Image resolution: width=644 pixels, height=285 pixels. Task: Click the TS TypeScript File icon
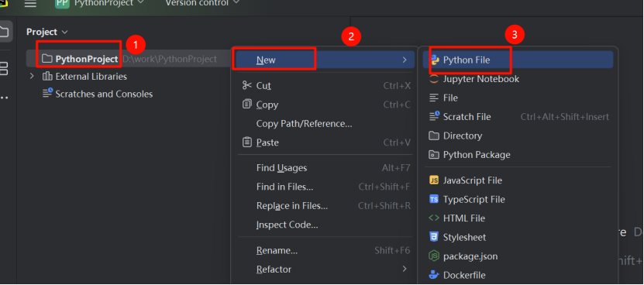(x=434, y=199)
